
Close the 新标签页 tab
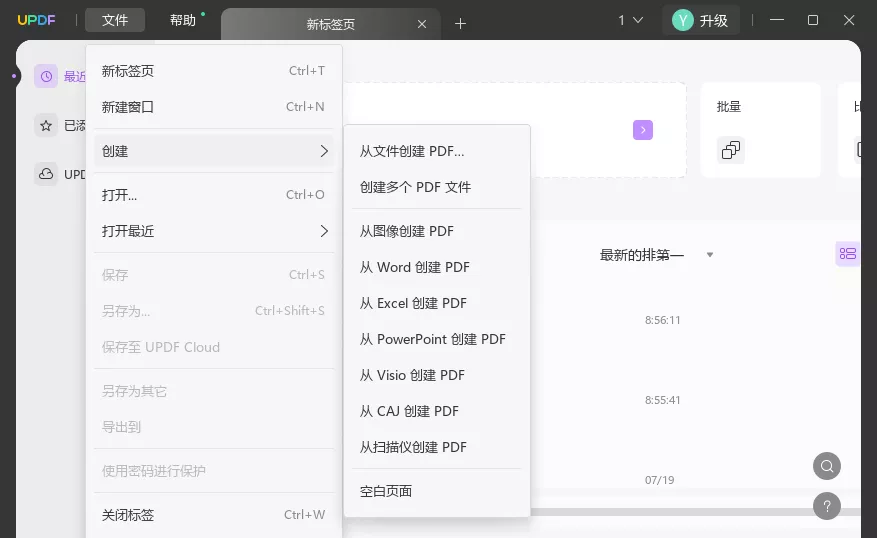coord(422,23)
